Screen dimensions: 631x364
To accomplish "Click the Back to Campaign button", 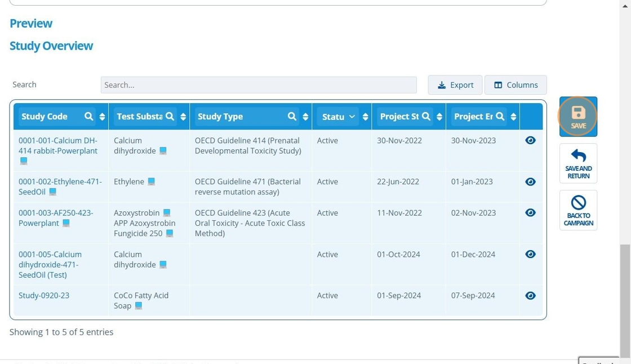I will pos(578,210).
